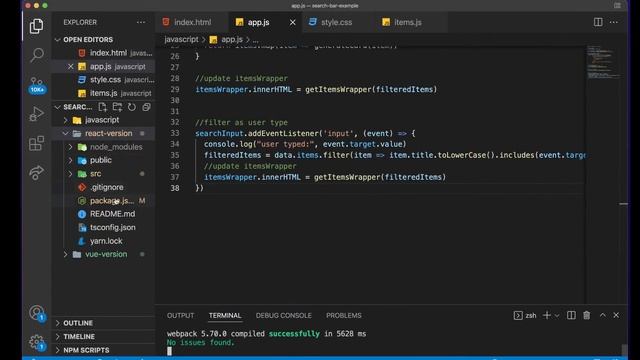Select index.html in Open Editors

[x=104, y=53]
